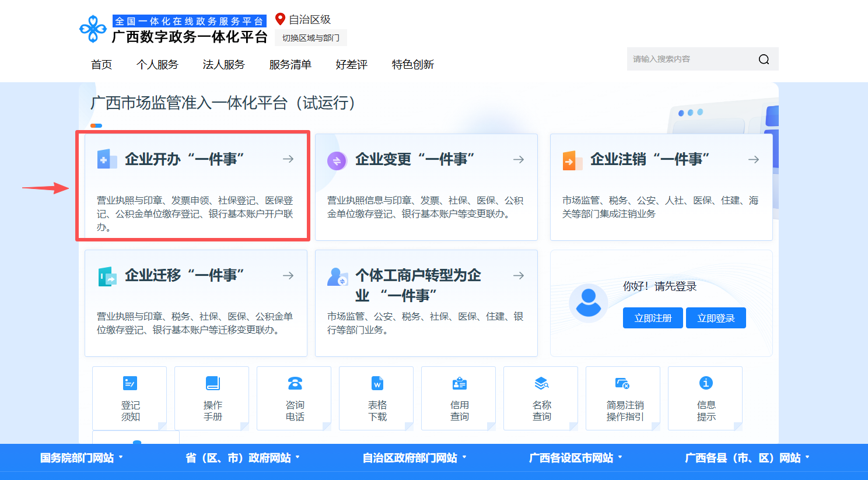868x480 pixels.
Task: Click the 立即注册 button
Action: (653, 318)
